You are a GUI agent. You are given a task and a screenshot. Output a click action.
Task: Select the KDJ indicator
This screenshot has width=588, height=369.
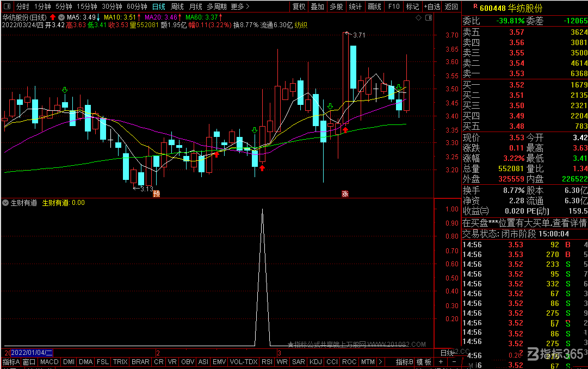pos(315,362)
